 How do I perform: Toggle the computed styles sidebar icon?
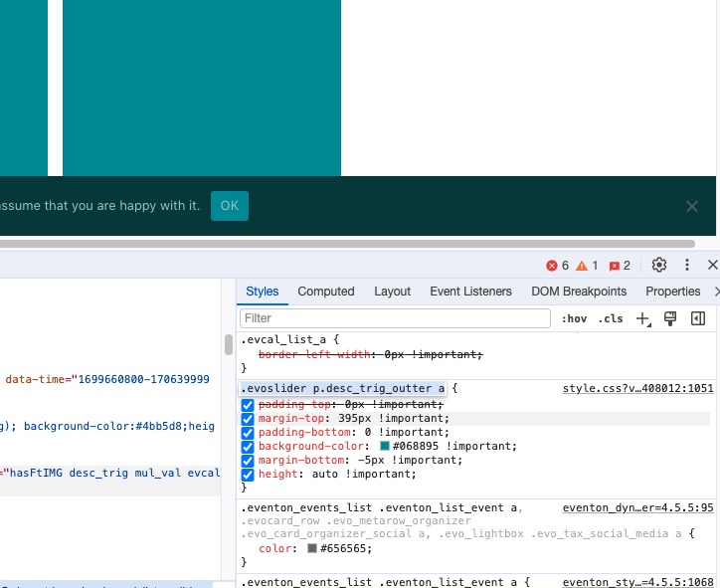tap(698, 318)
